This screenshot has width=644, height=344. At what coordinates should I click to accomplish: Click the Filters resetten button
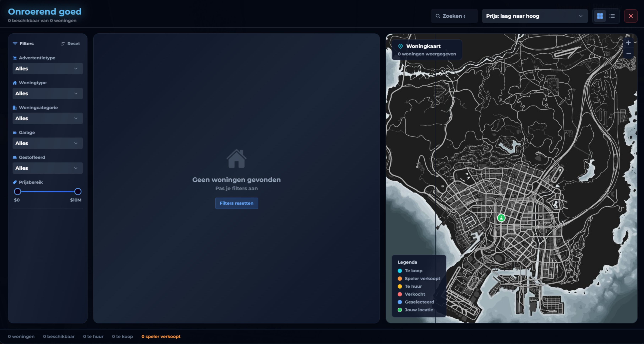pyautogui.click(x=237, y=203)
